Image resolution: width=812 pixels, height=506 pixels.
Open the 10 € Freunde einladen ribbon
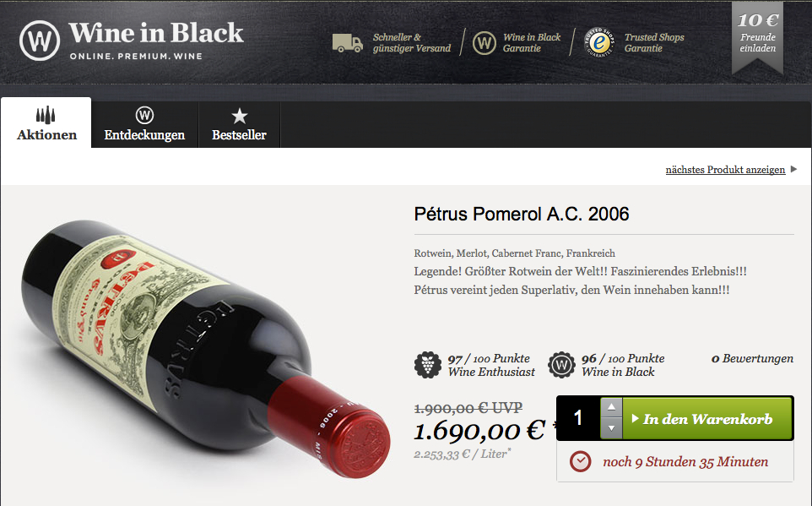click(757, 36)
